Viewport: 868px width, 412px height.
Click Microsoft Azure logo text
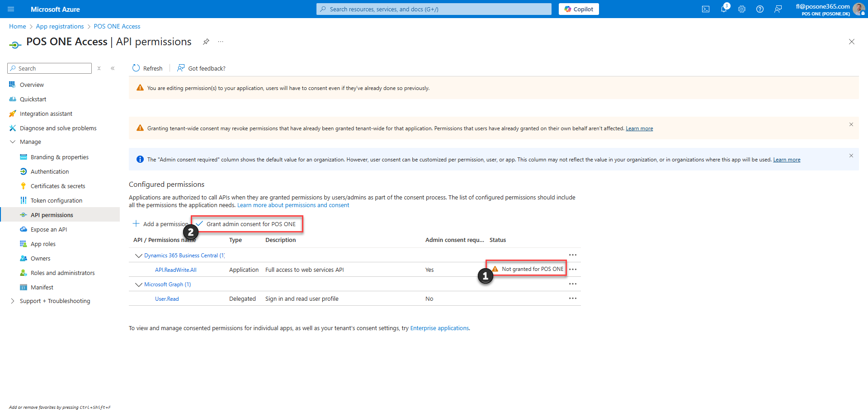click(55, 9)
